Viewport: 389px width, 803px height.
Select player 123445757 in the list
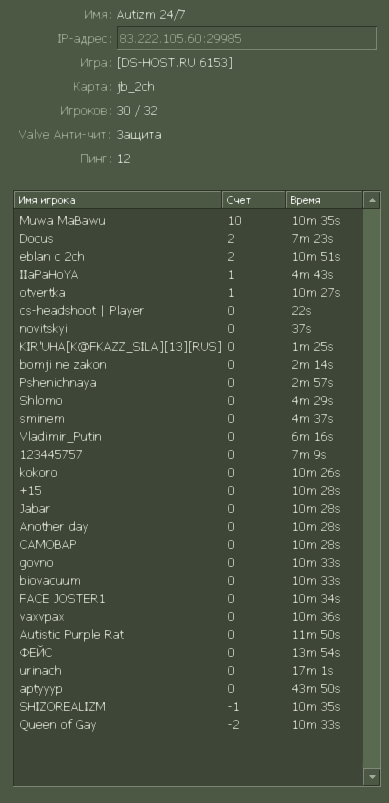[188, 455]
